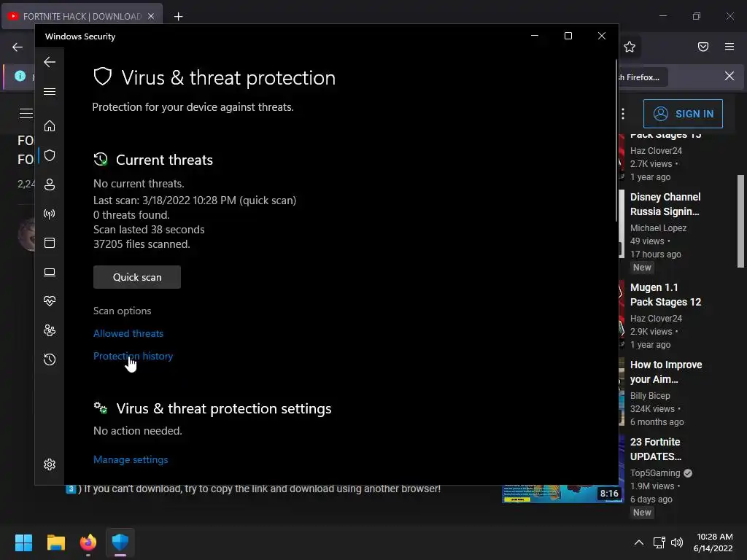Show hidden system tray icons
The height and width of the screenshot is (560, 747).
639,542
